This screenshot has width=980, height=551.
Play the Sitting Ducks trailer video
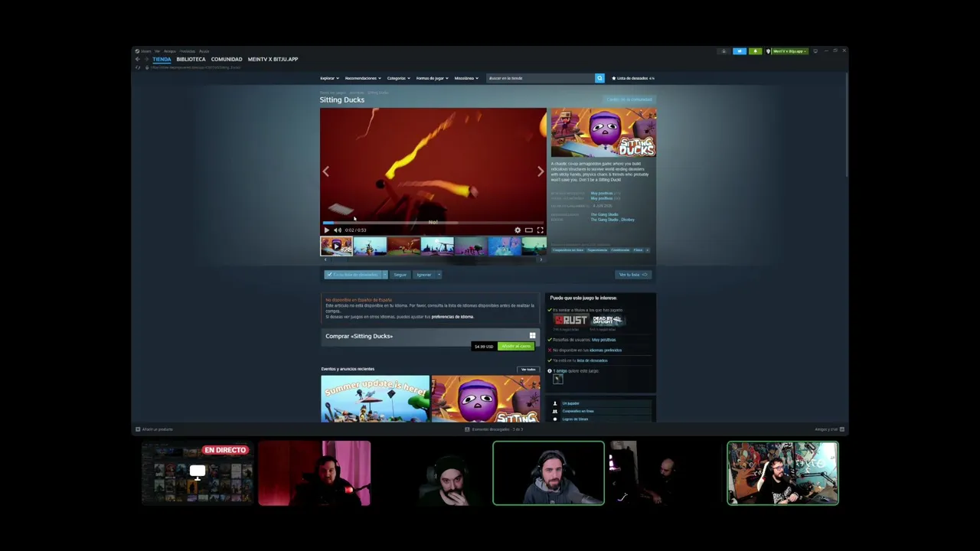327,230
